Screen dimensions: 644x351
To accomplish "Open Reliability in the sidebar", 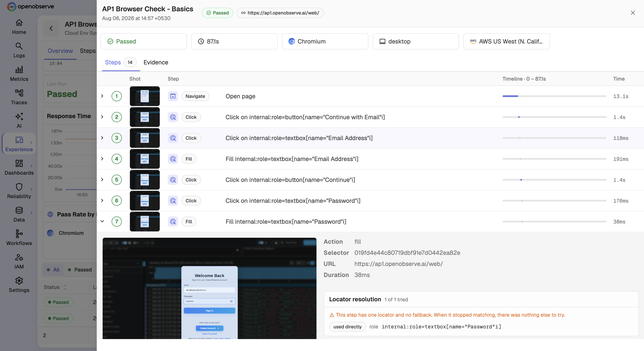I will (x=19, y=191).
